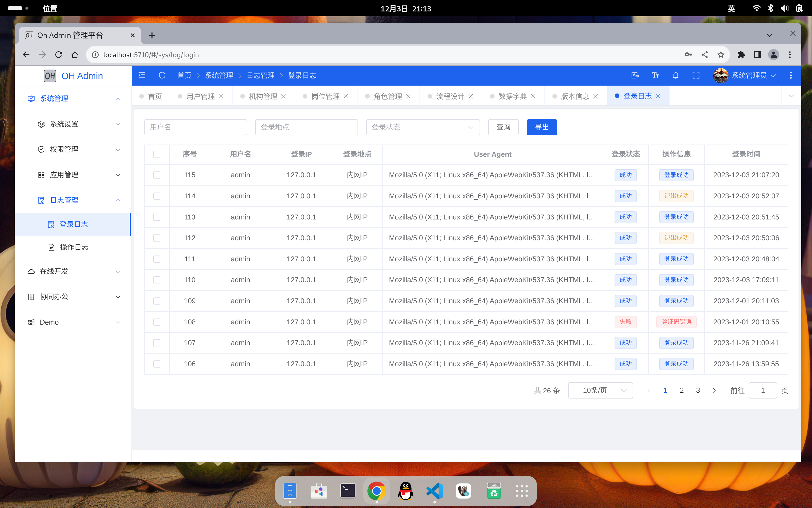Toggle fullscreen icon in header
This screenshot has height=508, width=812.
(696, 75)
